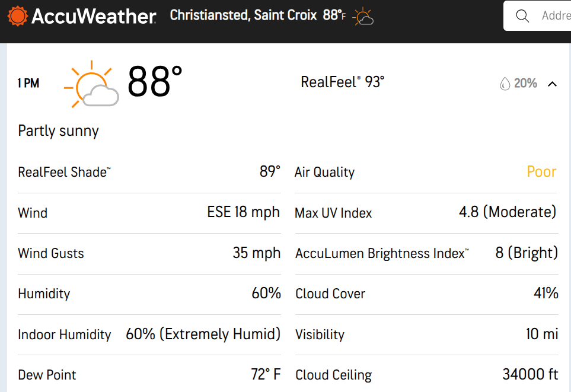
Task: Click the magnifying glass search icon
Action: (522, 16)
